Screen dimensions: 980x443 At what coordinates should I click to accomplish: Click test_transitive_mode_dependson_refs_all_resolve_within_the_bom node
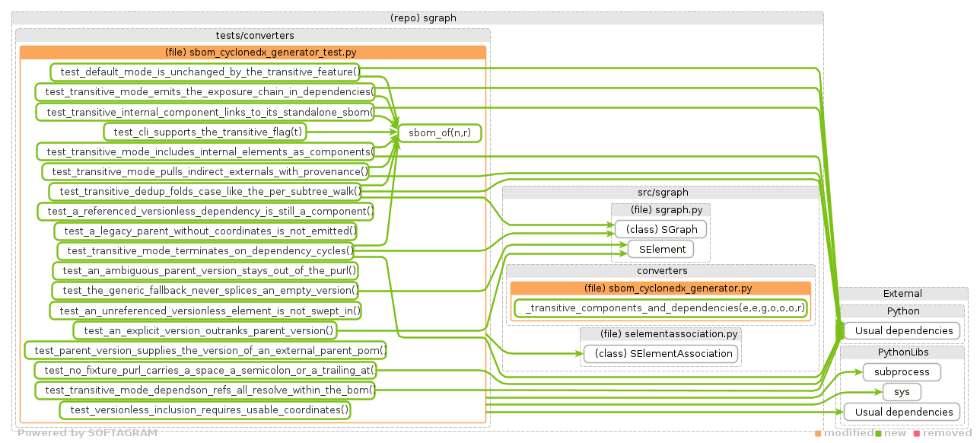[x=205, y=390]
